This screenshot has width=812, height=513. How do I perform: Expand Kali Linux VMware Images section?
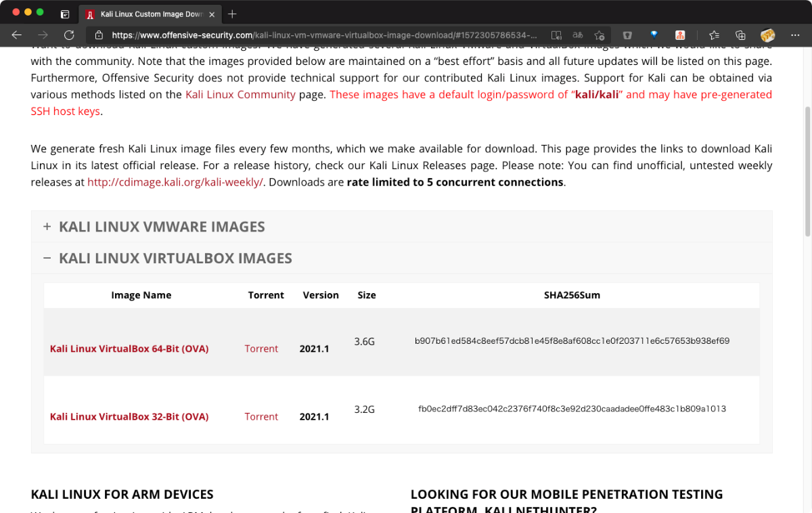click(401, 227)
